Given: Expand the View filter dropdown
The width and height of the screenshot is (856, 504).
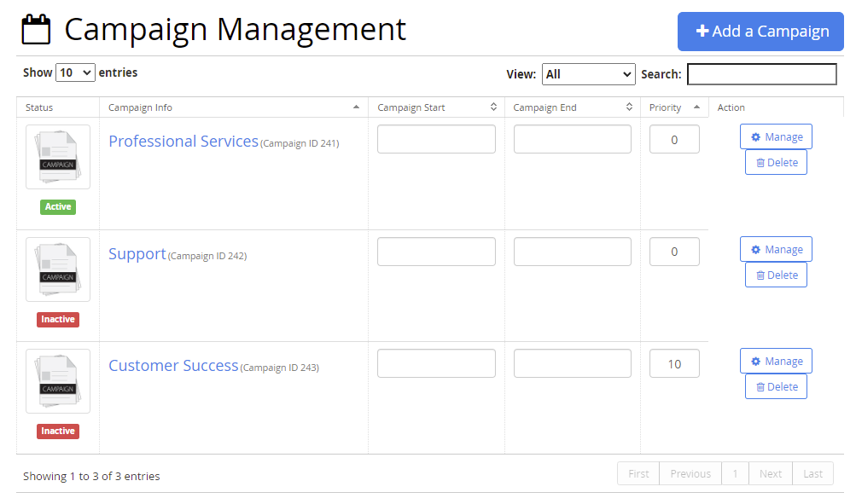Looking at the screenshot, I should coord(589,74).
